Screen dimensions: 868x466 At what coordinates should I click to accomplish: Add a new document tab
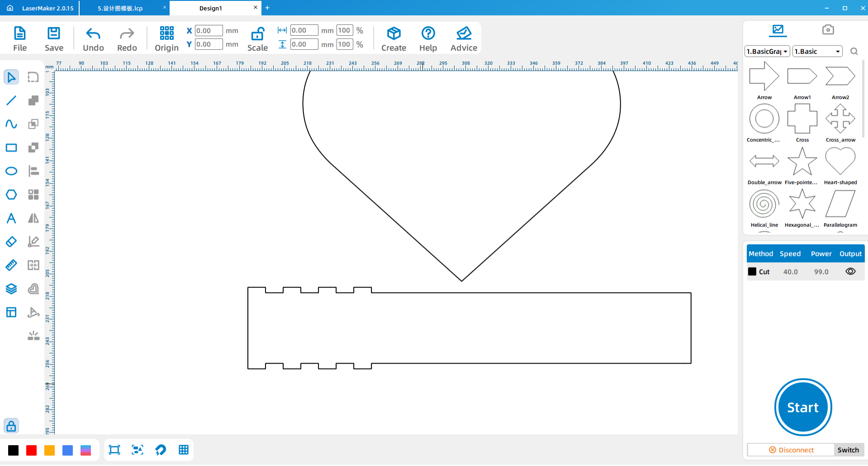(x=267, y=8)
